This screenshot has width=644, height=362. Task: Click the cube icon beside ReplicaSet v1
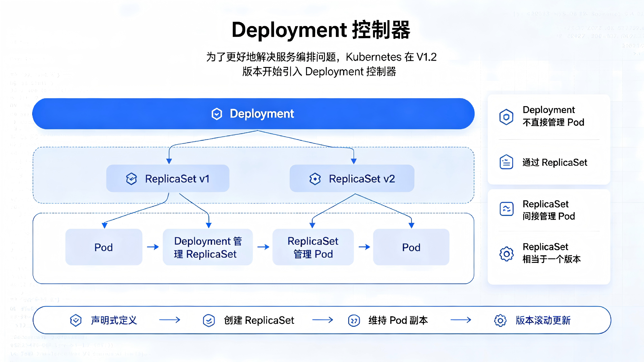click(132, 179)
